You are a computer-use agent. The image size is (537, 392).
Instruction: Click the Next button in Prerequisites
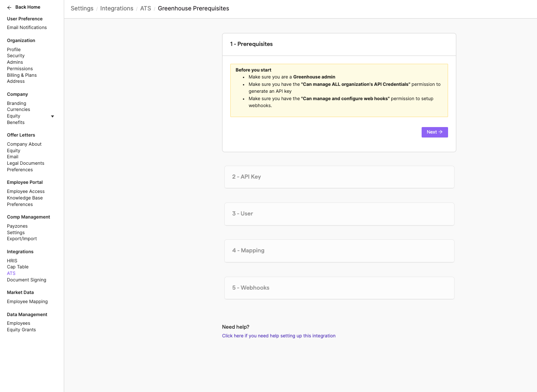click(x=435, y=132)
